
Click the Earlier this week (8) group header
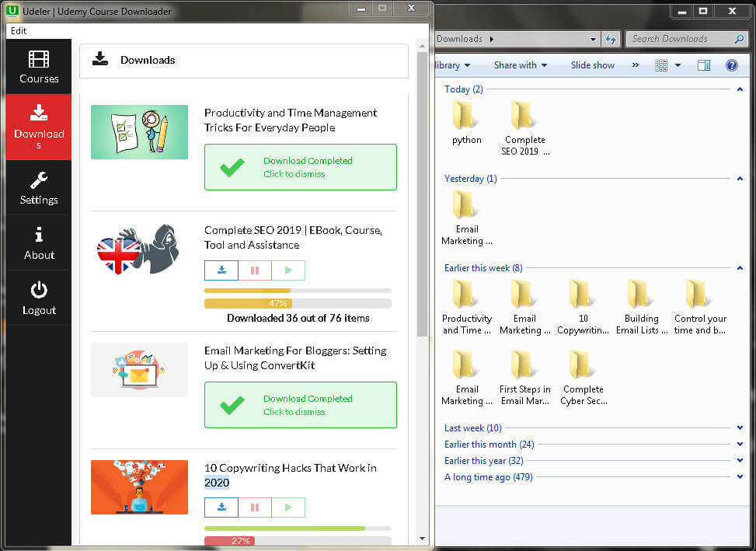483,267
